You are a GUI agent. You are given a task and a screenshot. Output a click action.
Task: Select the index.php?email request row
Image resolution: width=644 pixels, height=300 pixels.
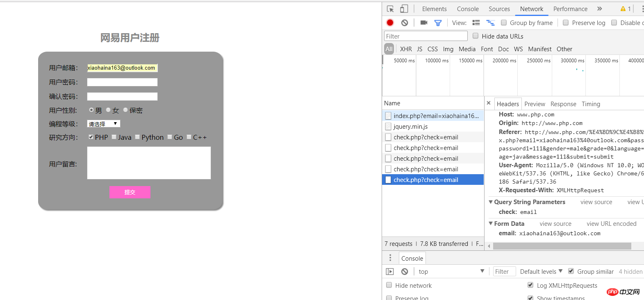point(433,116)
